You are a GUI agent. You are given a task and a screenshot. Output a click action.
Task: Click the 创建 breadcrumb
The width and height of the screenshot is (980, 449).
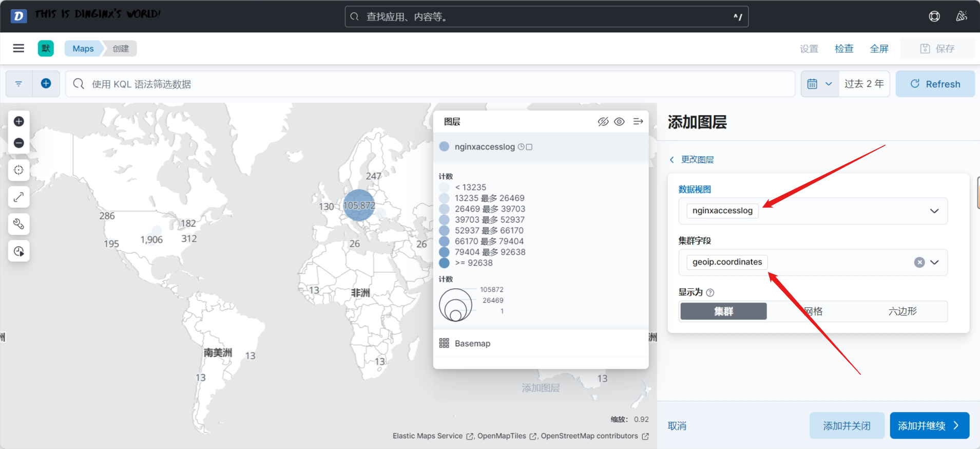coord(121,48)
